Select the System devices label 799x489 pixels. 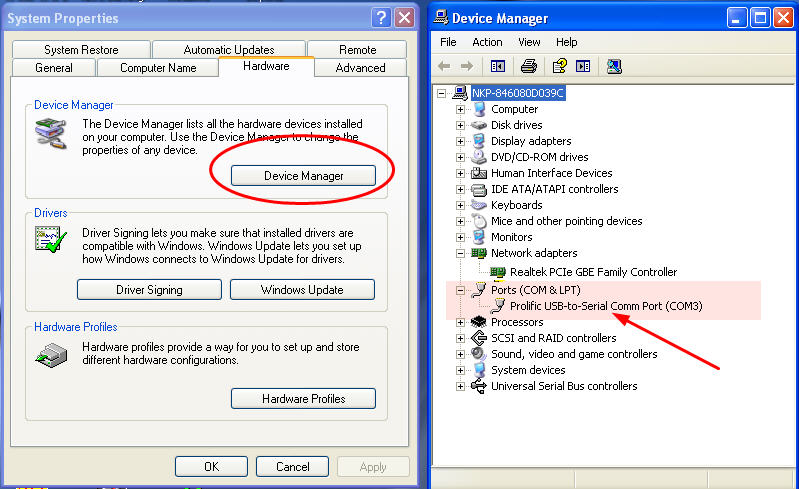pos(528,370)
